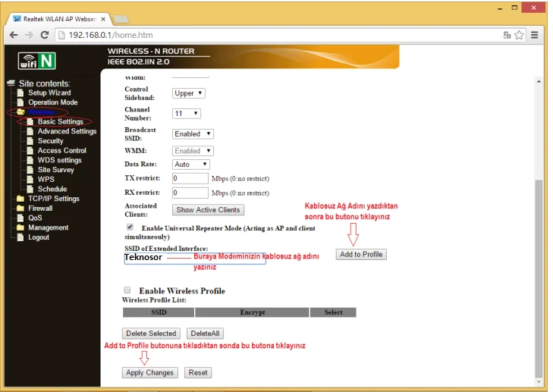
Task: Bookmark page with the star icon
Action: coord(520,35)
